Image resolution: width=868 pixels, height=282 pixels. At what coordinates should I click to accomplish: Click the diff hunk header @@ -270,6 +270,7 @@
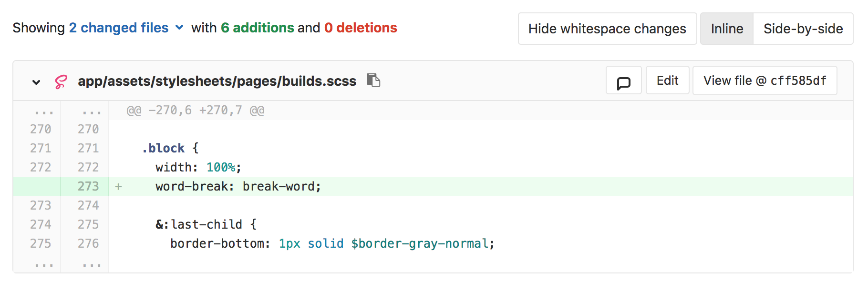tap(196, 111)
